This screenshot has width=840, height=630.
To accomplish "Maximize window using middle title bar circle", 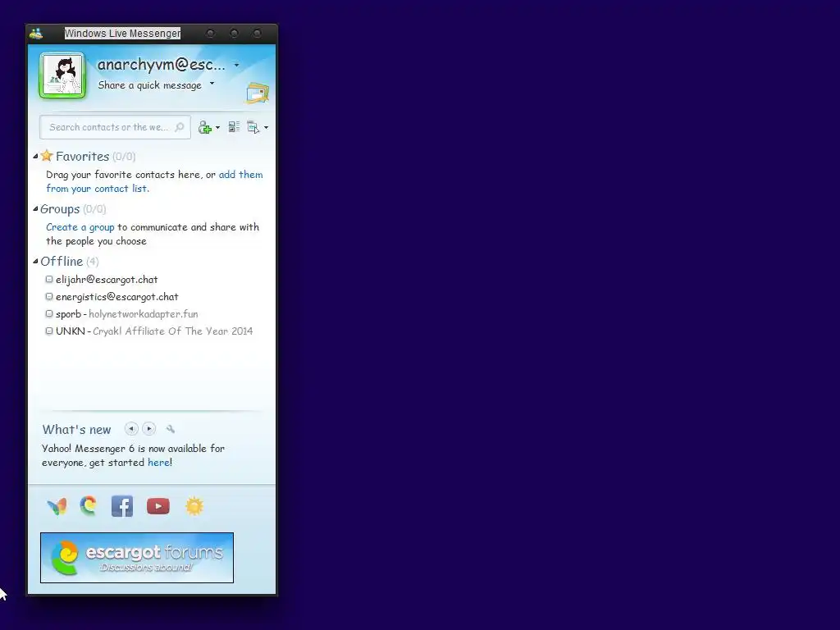I will pyautogui.click(x=234, y=34).
